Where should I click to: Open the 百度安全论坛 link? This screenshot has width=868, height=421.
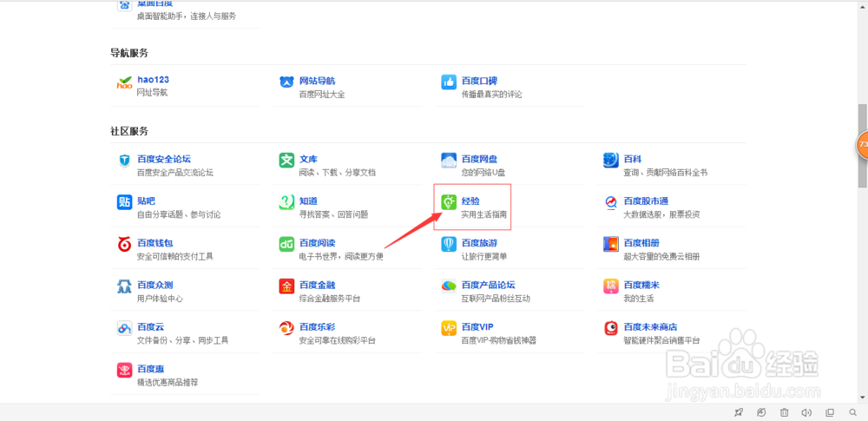pos(164,159)
